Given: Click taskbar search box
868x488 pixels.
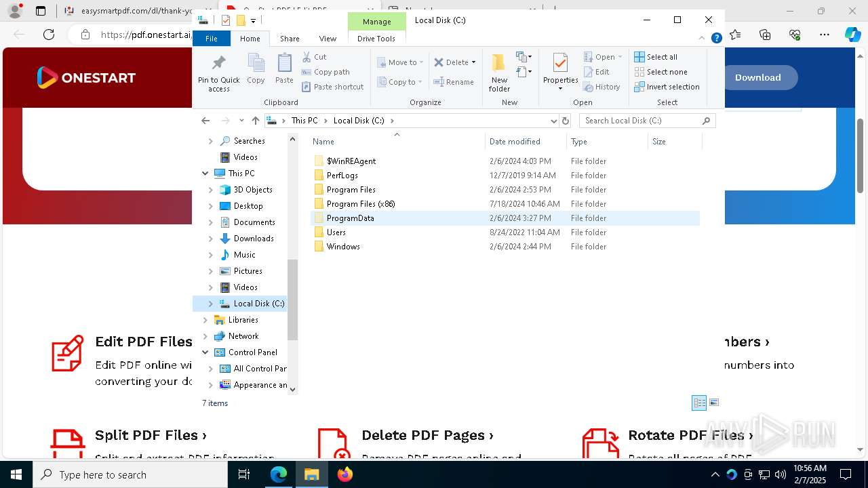Looking at the screenshot, I should (x=130, y=474).
